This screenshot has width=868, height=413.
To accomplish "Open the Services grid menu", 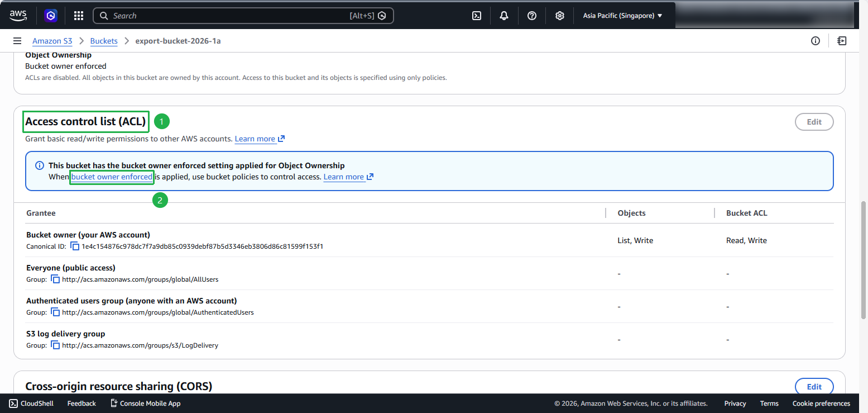I will pyautogui.click(x=79, y=16).
